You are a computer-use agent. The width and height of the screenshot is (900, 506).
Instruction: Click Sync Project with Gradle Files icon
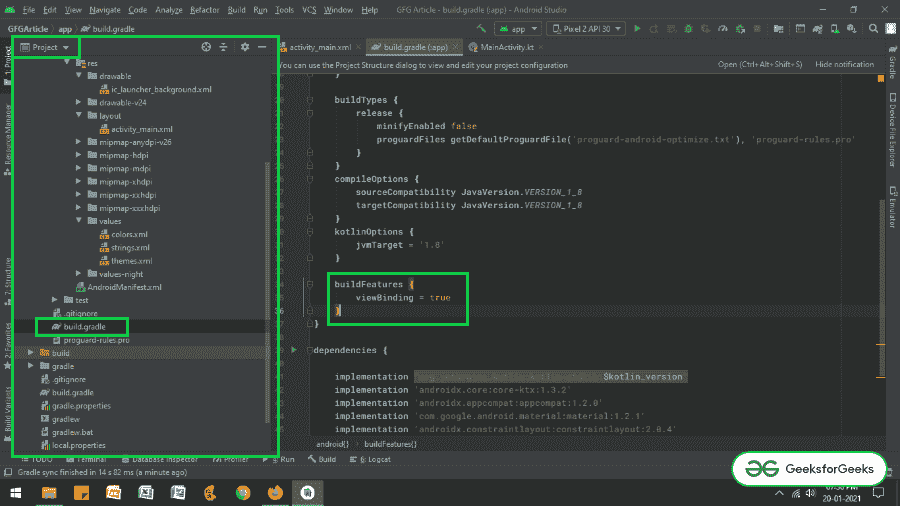pyautogui.click(x=817, y=29)
